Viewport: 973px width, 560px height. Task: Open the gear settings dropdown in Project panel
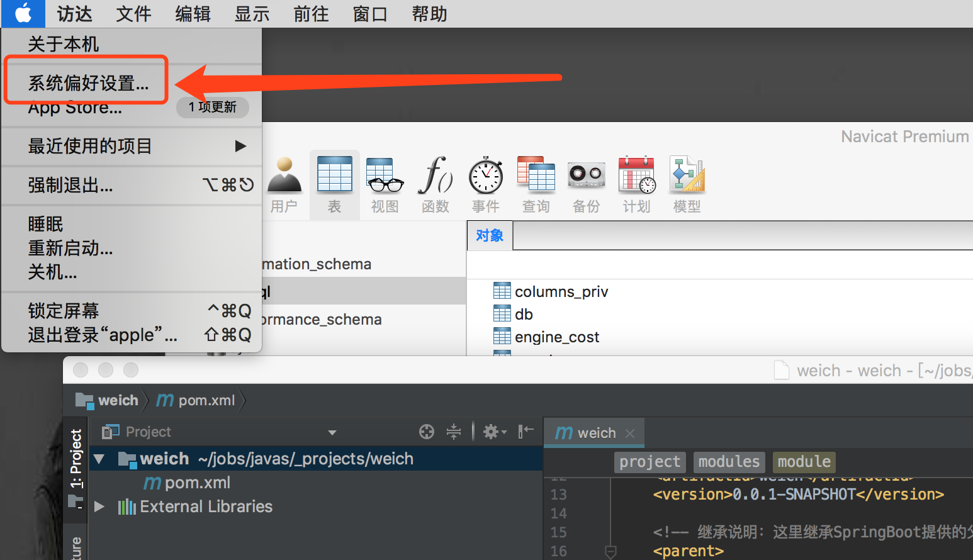[x=494, y=432]
